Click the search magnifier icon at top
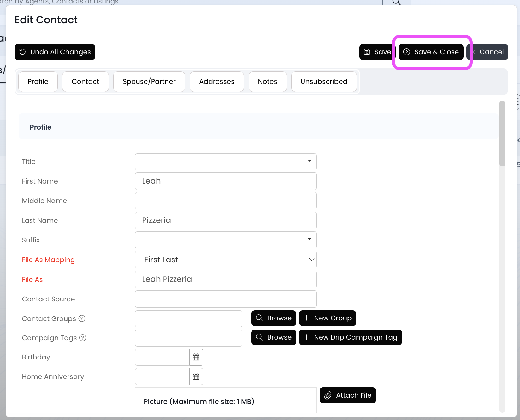 coord(396,2)
